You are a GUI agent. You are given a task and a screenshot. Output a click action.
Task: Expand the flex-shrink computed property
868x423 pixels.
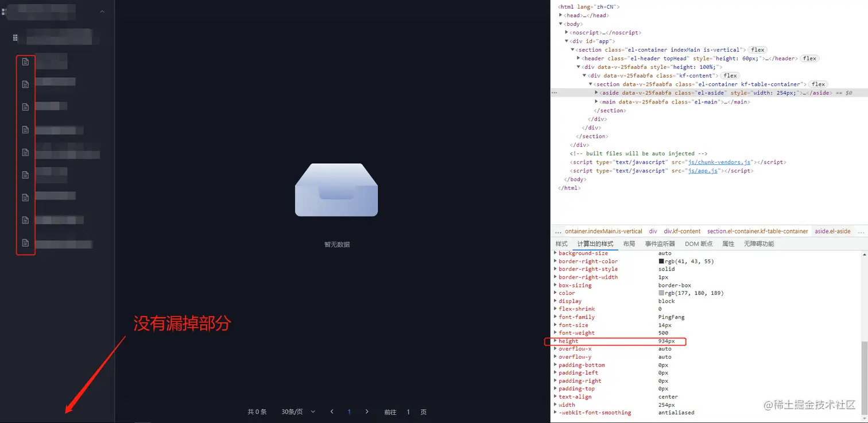point(555,309)
